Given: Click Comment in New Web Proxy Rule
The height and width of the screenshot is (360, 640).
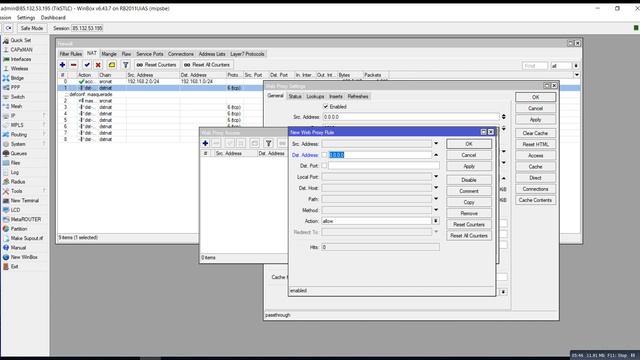Looking at the screenshot, I should coord(469,191).
